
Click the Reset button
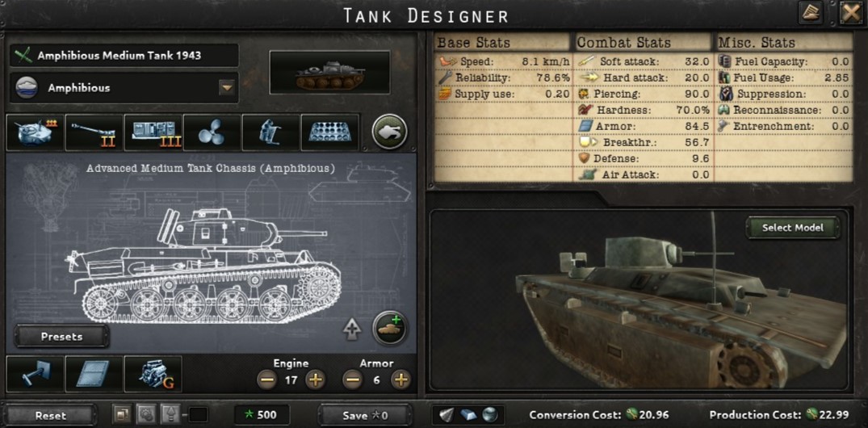51,415
